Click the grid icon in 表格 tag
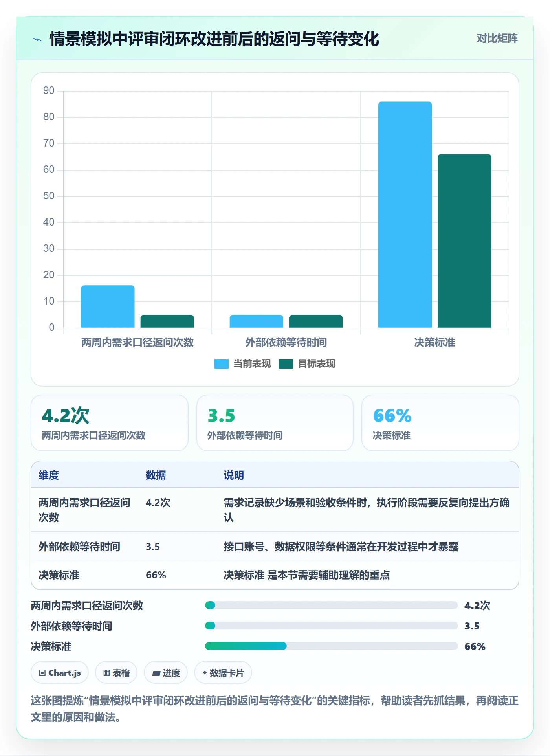This screenshot has height=756, width=550. [106, 673]
